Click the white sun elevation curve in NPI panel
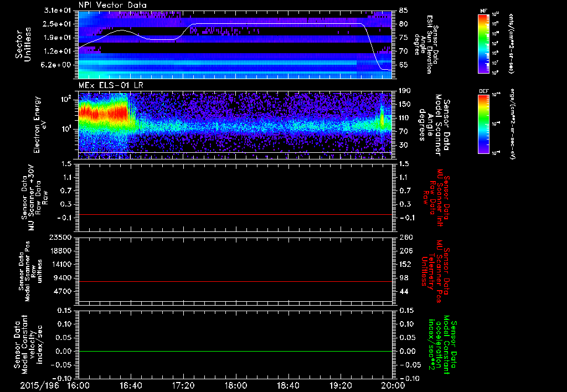Screen dimensions: 567x392 click(275, 24)
